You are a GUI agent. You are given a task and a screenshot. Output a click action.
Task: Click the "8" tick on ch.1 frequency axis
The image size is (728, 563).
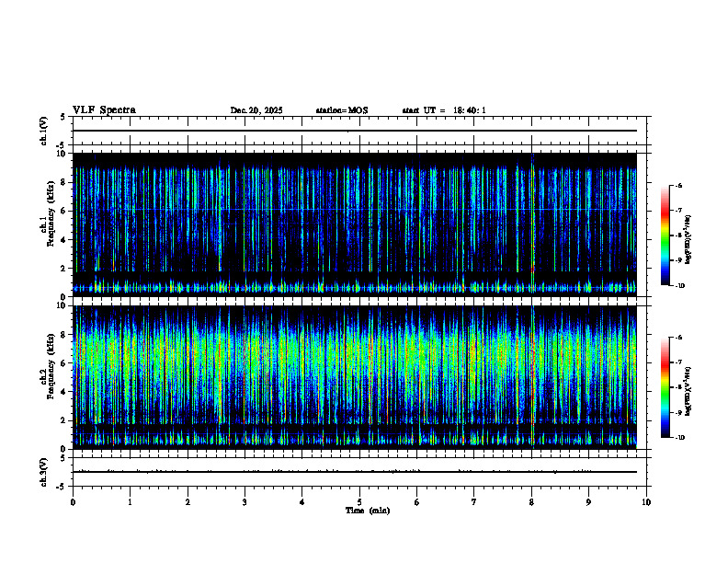[x=63, y=182]
